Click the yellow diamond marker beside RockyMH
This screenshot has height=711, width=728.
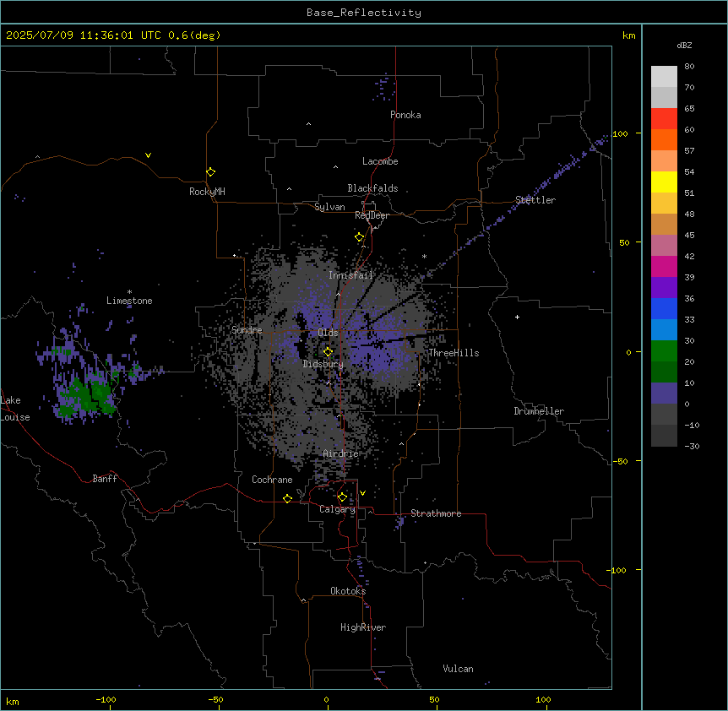(x=210, y=172)
